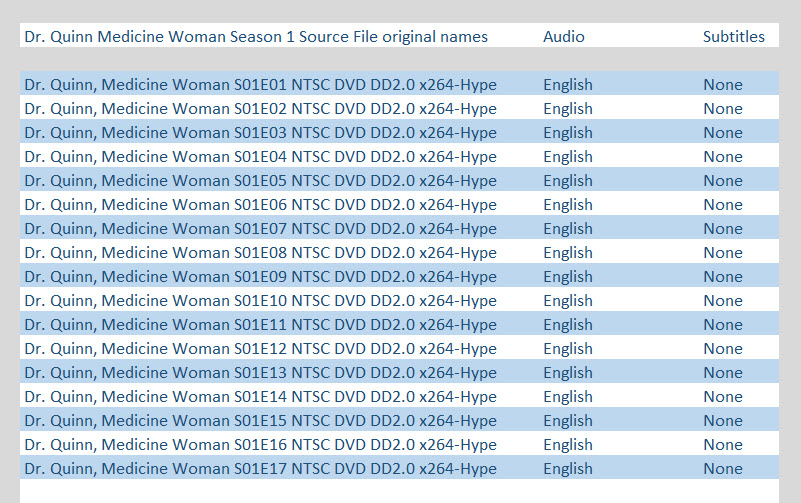Select the S01E09 file name cell

click(261, 277)
